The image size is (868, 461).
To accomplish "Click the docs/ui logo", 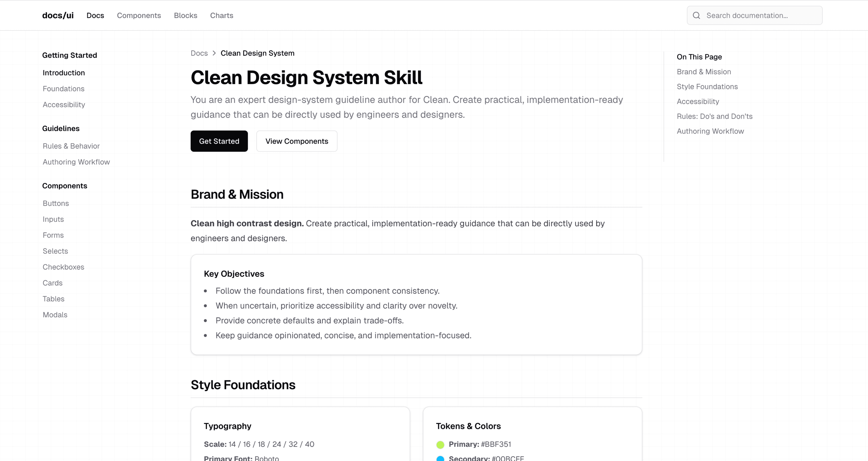I will tap(58, 15).
